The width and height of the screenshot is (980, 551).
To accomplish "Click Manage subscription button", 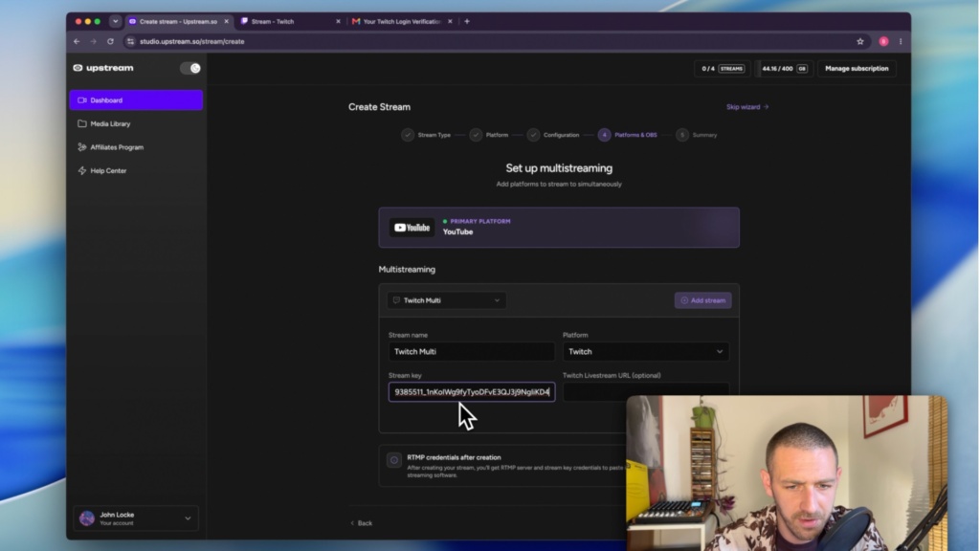I will point(857,69).
